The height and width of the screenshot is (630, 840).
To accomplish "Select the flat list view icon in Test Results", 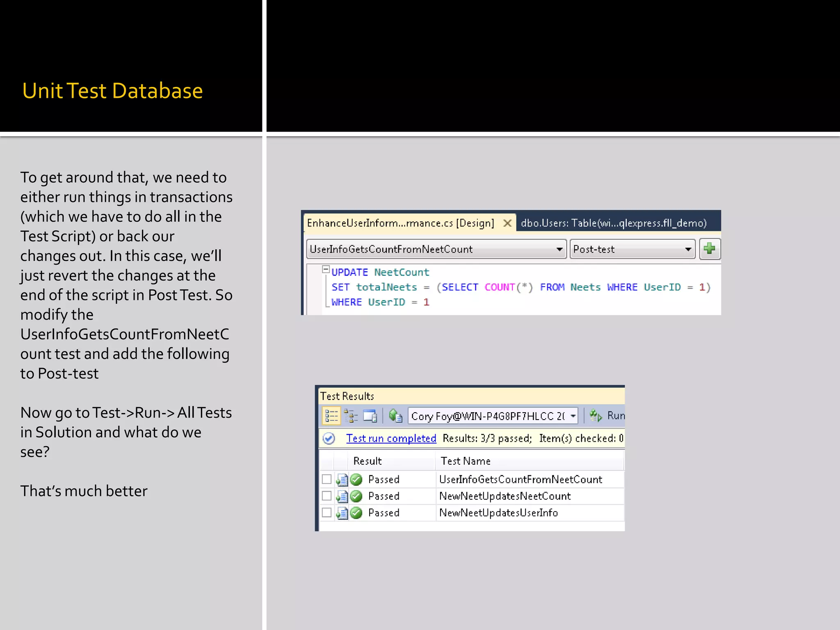I will [331, 415].
